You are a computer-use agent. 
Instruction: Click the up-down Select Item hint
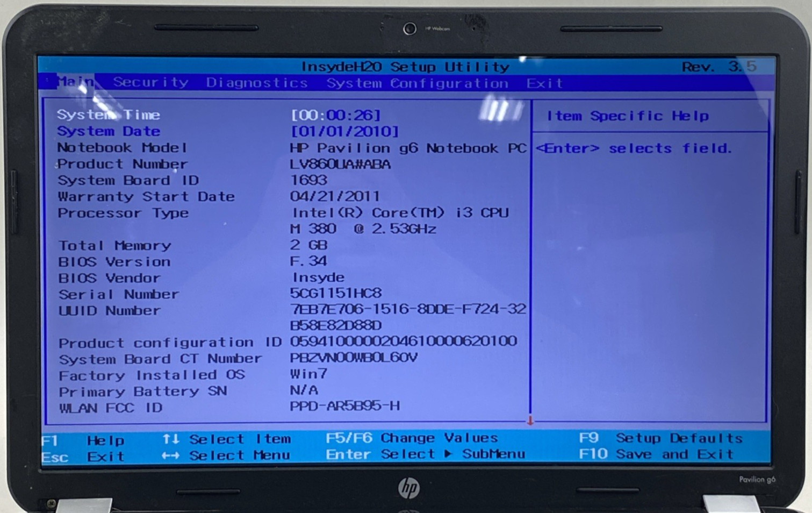click(226, 439)
